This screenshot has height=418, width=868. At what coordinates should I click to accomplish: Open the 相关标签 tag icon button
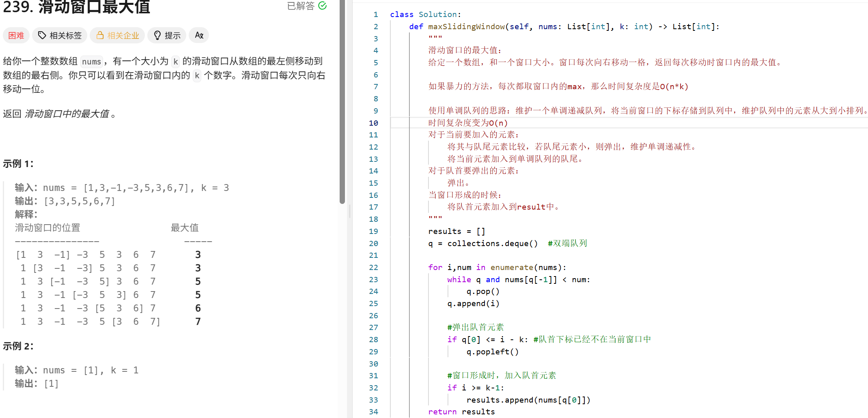click(x=60, y=35)
